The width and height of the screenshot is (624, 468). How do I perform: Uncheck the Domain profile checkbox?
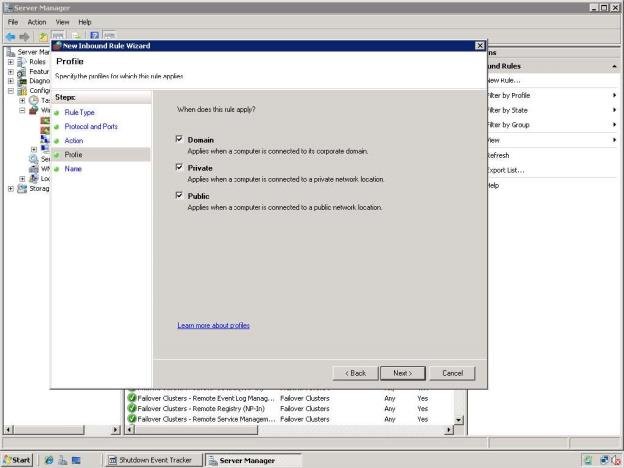click(179, 139)
